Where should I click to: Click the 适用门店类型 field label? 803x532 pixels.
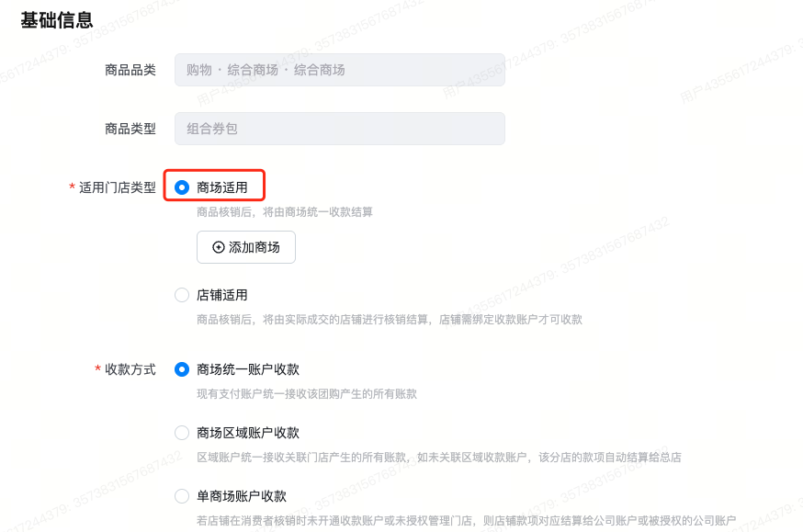118,187
